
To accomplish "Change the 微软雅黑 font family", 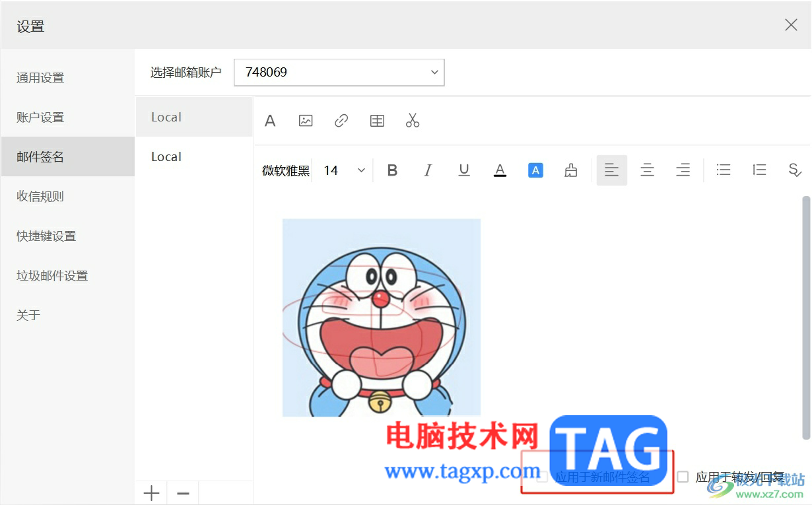I will point(286,170).
